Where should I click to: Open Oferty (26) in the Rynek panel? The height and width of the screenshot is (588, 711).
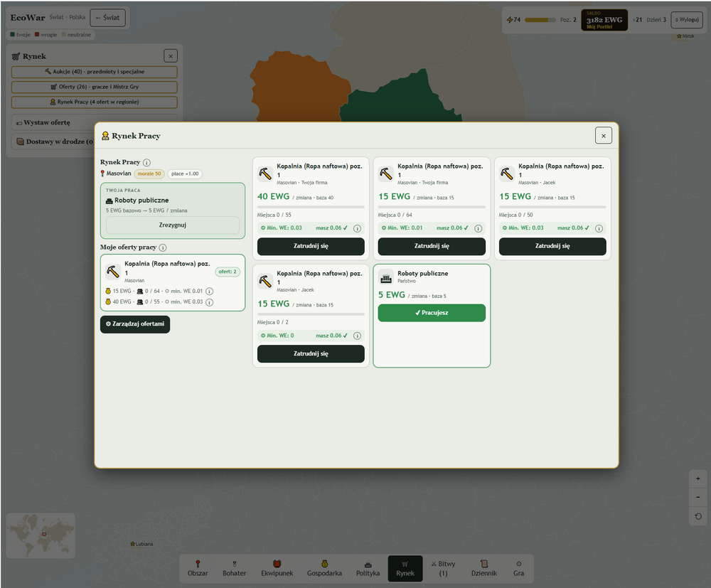click(x=95, y=87)
